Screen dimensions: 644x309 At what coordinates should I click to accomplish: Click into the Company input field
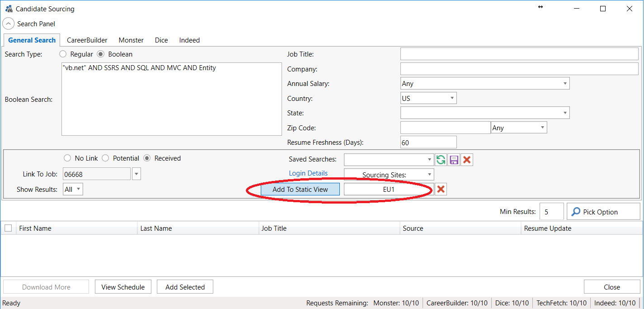click(x=519, y=69)
